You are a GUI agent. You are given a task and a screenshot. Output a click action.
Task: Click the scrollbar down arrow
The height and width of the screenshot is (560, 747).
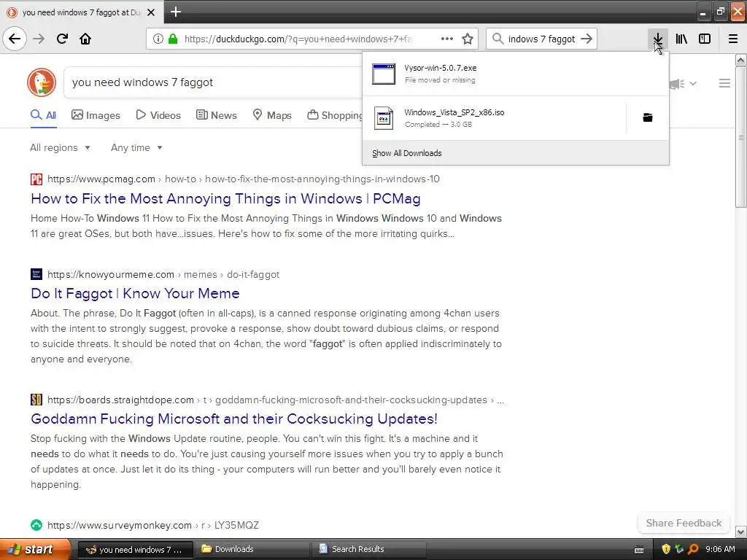tap(741, 531)
